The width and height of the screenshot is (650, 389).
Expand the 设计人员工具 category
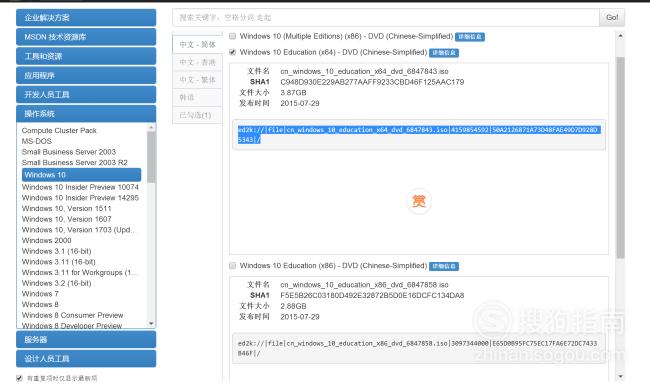[x=86, y=359]
